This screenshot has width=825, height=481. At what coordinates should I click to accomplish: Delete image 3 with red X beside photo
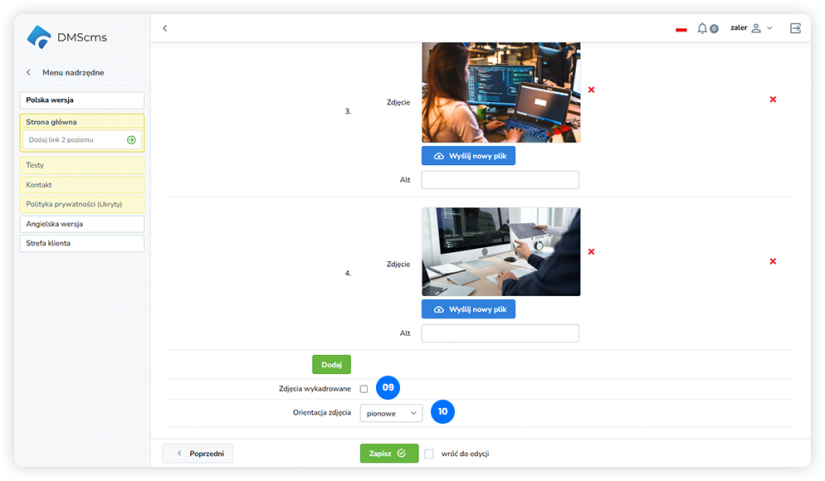[591, 90]
